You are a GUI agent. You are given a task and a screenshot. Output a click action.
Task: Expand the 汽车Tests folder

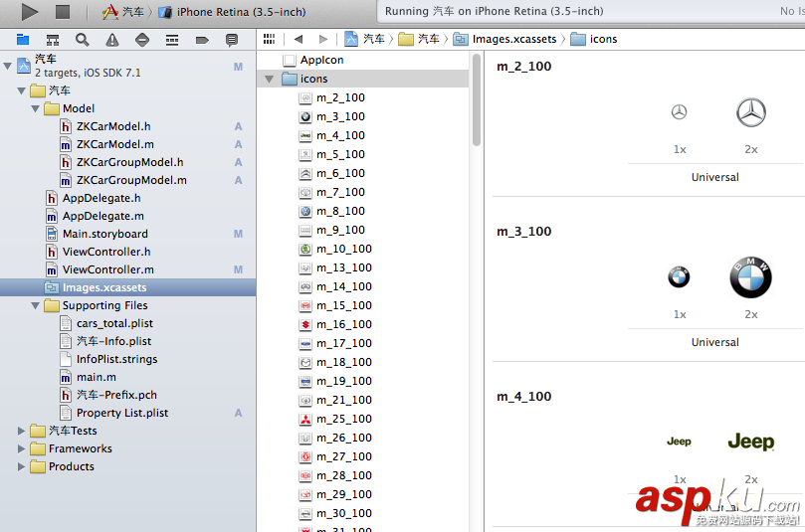(21, 431)
